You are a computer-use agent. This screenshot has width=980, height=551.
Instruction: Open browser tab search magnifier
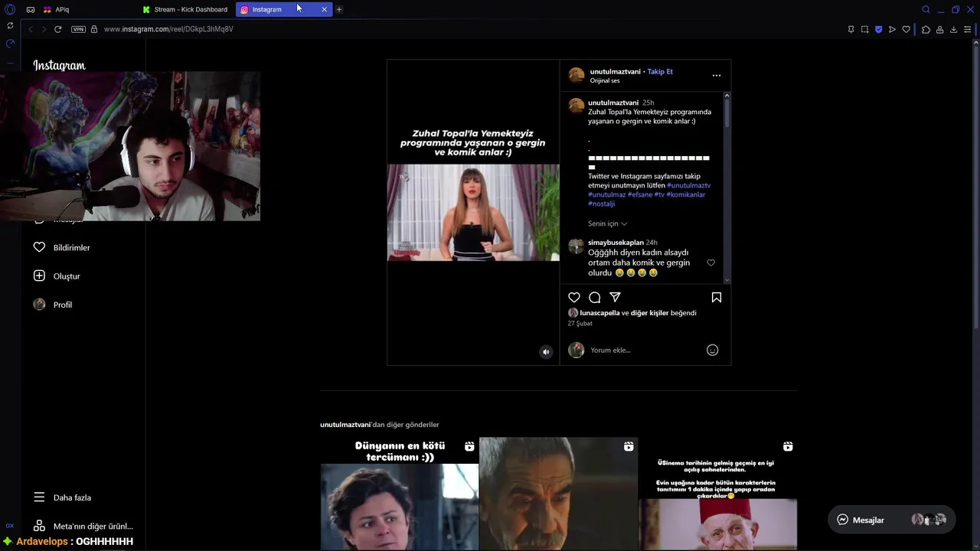926,9
